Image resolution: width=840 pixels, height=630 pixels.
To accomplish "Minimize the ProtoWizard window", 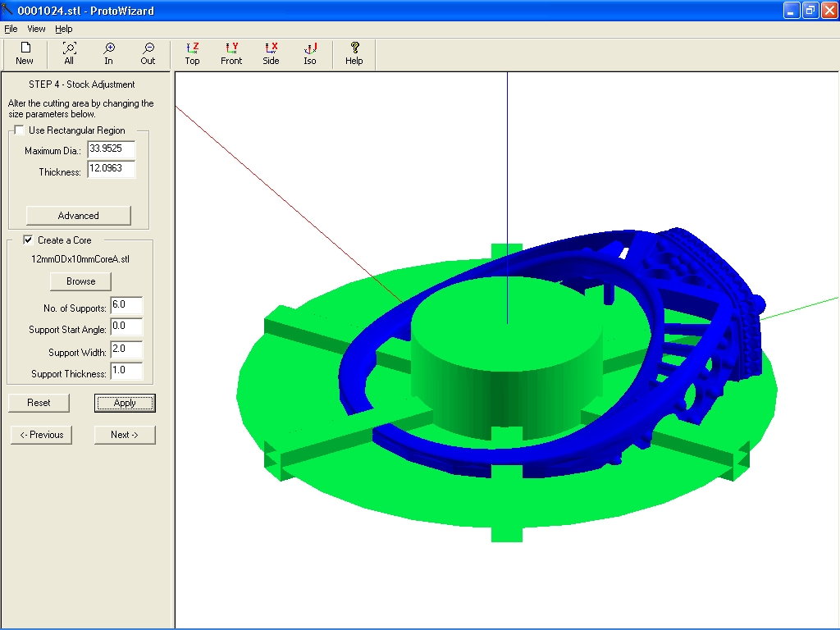I will click(x=792, y=10).
